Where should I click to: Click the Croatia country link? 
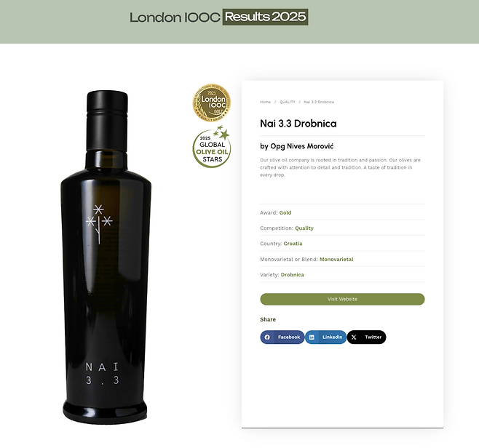[293, 244]
